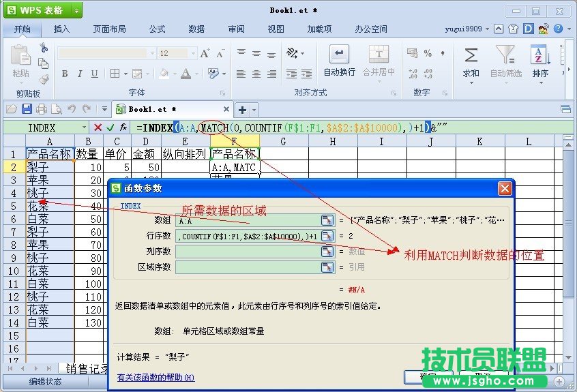Open the 求和 dropdown arrow

click(471, 83)
